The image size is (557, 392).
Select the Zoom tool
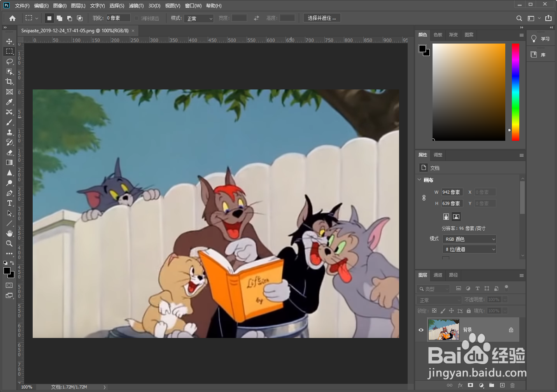[9, 243]
